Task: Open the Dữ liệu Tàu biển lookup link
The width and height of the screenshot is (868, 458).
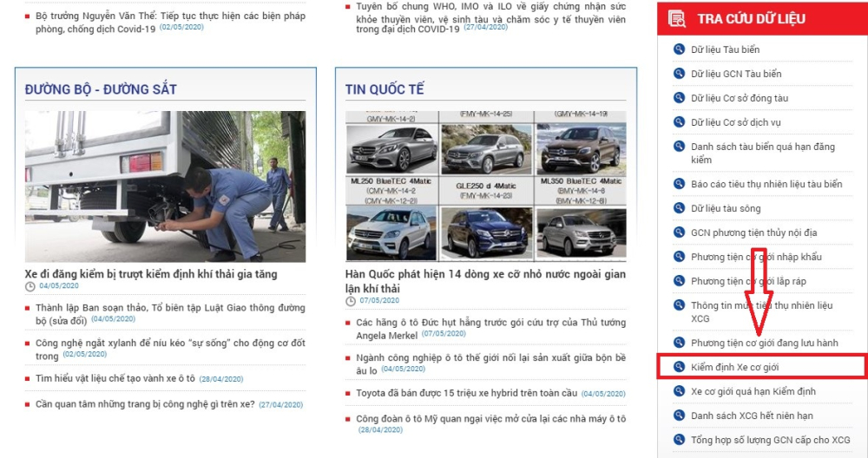Action: pyautogui.click(x=725, y=49)
